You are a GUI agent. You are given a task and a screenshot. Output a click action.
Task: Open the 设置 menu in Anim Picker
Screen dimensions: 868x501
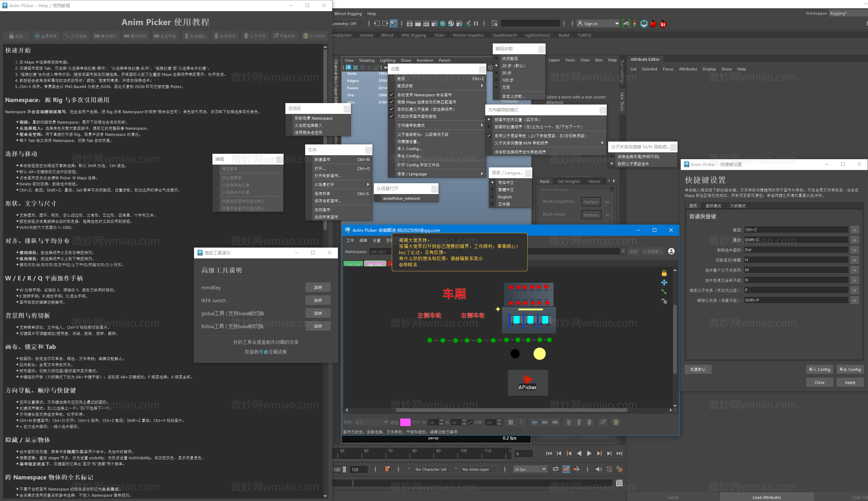pyautogui.click(x=376, y=240)
